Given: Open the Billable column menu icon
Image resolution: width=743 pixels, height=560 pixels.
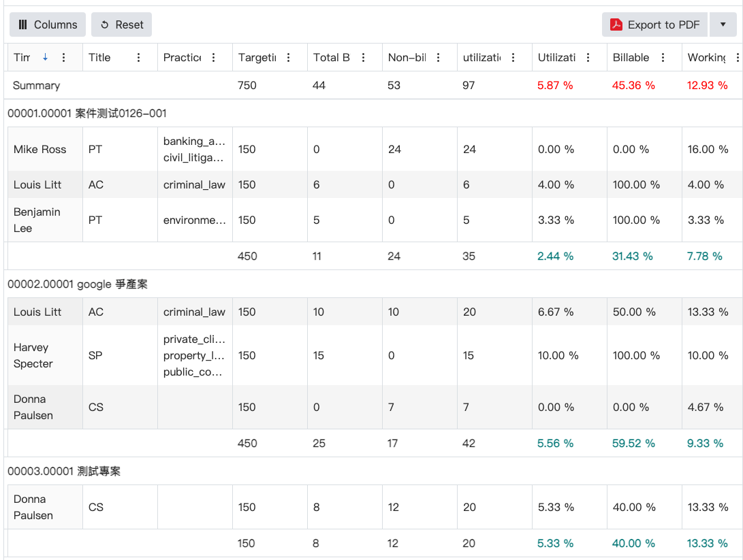Looking at the screenshot, I should click(663, 58).
